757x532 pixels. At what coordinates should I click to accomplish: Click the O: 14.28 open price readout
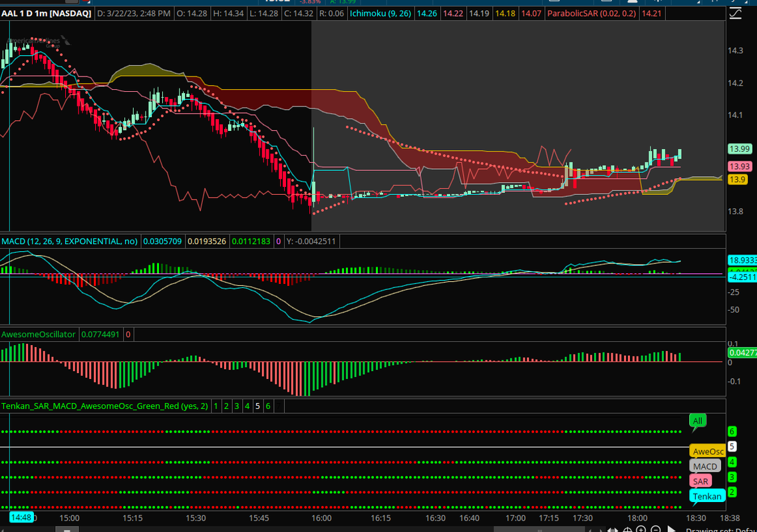coord(192,13)
